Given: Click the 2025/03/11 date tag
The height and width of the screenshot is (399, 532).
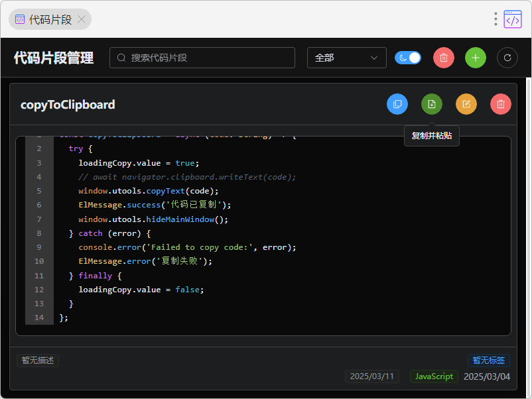Looking at the screenshot, I should tap(372, 376).
